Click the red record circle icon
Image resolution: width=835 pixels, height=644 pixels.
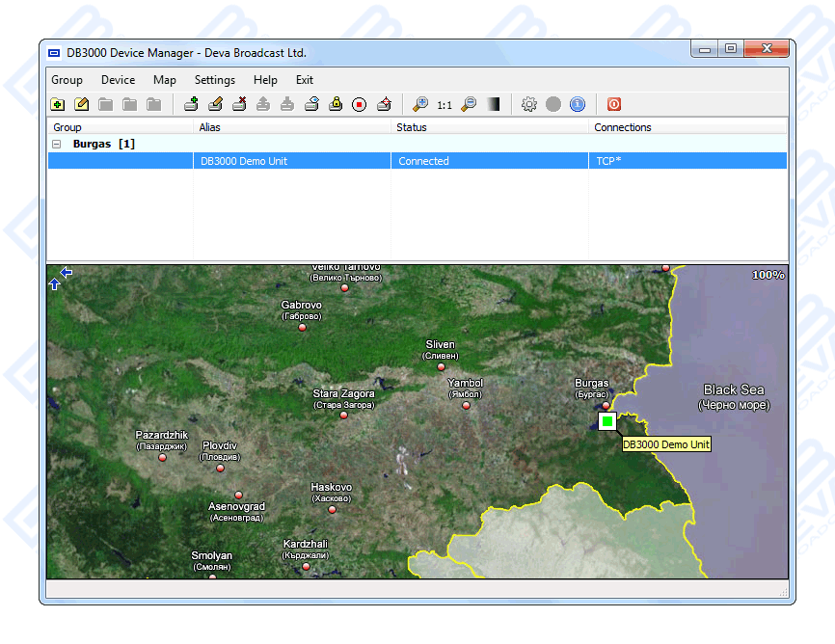[x=360, y=104]
